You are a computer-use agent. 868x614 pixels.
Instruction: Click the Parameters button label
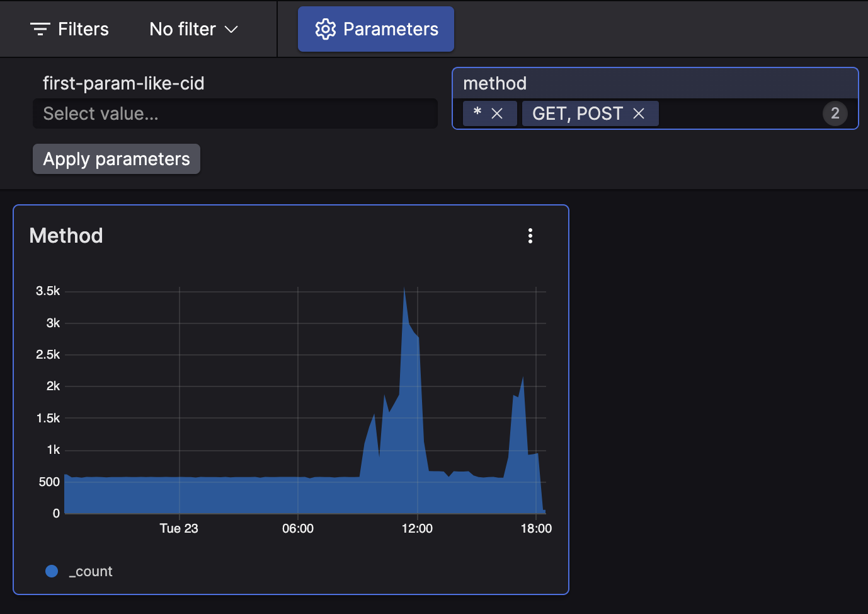(x=391, y=29)
